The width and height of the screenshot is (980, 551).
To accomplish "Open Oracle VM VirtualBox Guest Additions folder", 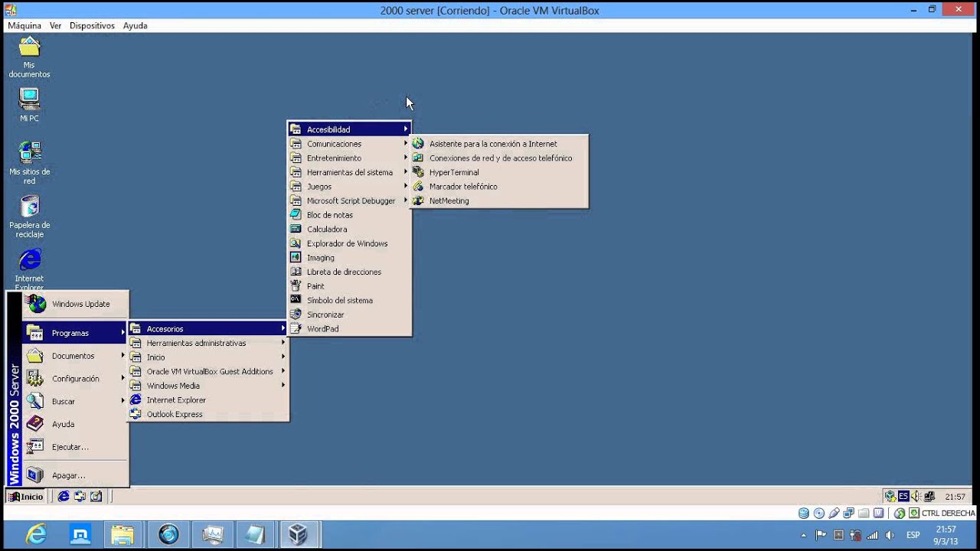I will pyautogui.click(x=208, y=371).
